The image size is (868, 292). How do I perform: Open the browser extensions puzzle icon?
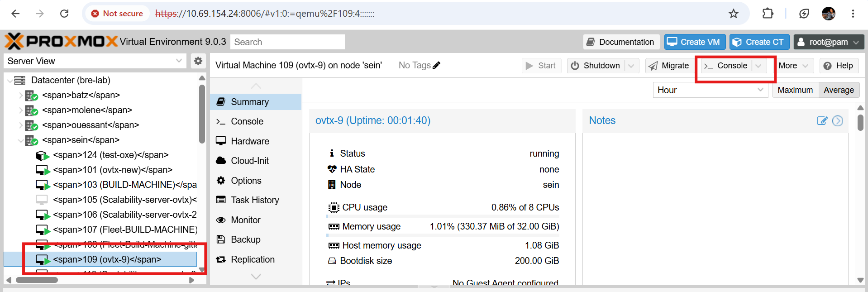tap(768, 14)
